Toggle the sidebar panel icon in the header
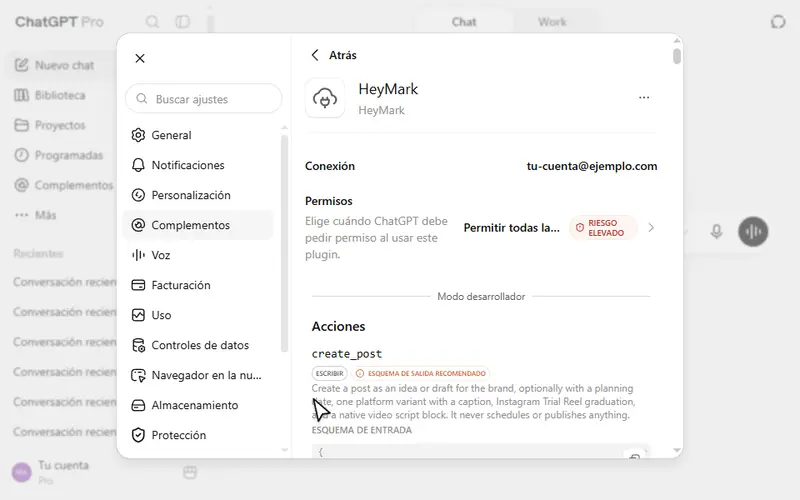The width and height of the screenshot is (800, 500). tap(183, 22)
